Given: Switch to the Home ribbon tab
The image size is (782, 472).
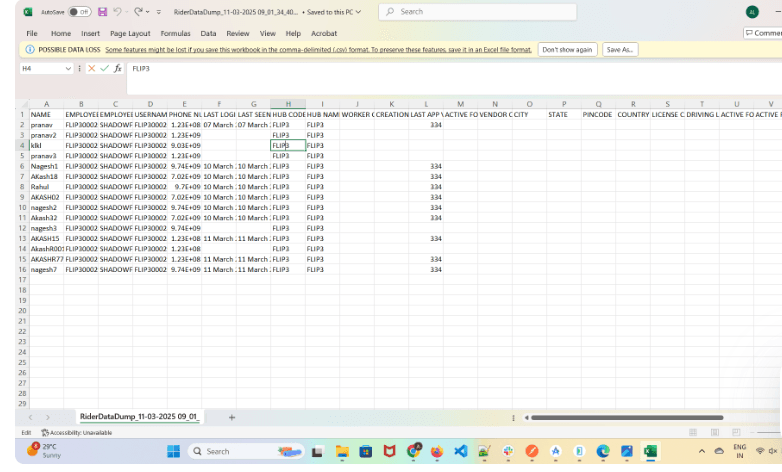Looking at the screenshot, I should (x=61, y=33).
